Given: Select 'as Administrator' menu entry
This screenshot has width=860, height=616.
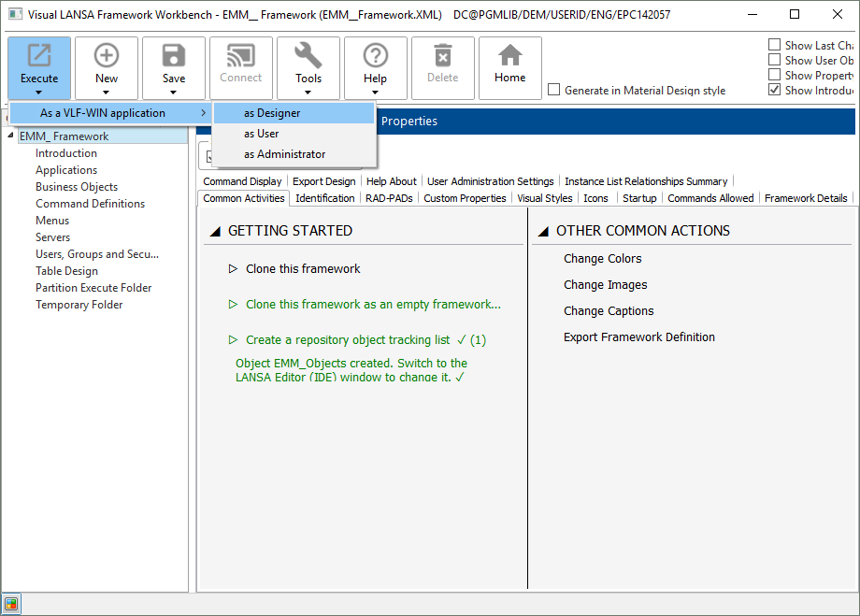Looking at the screenshot, I should tap(284, 154).
